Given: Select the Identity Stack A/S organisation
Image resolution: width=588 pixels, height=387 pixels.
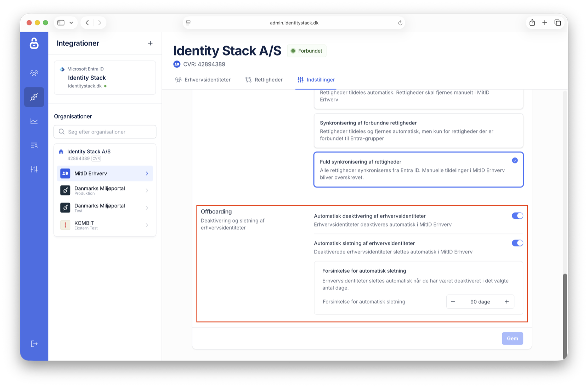Looking at the screenshot, I should [105, 155].
